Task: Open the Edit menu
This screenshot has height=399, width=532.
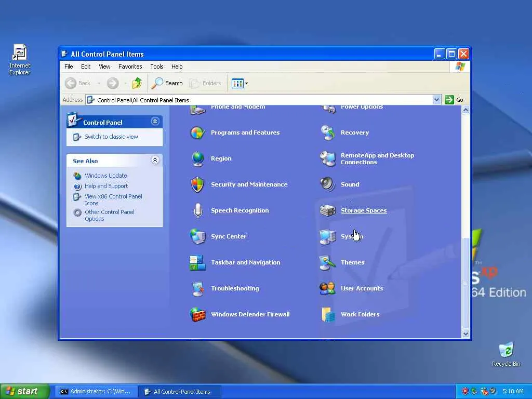Action: 86,66
